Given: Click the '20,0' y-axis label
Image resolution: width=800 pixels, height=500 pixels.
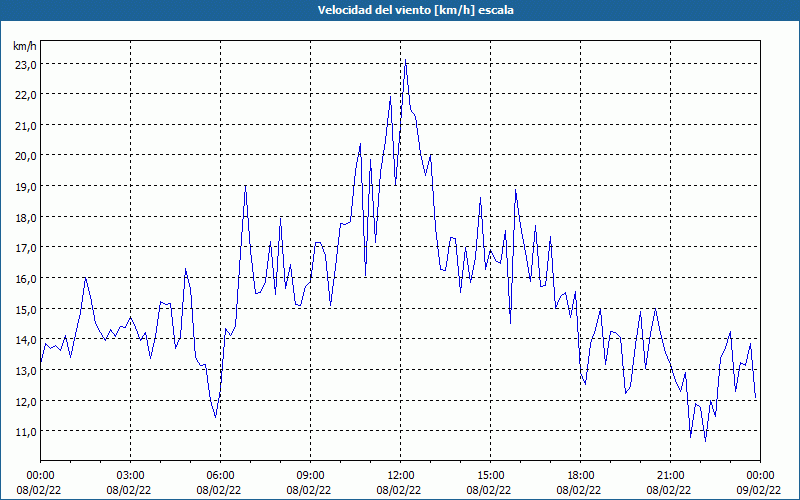Looking at the screenshot, I should pyautogui.click(x=26, y=156).
